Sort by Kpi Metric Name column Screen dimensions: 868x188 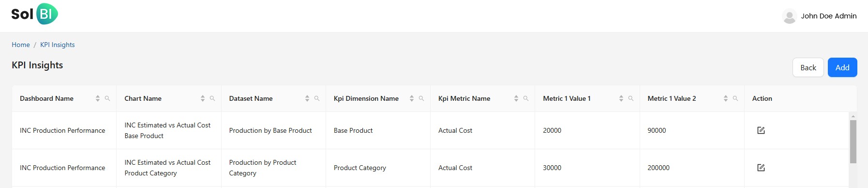516,98
